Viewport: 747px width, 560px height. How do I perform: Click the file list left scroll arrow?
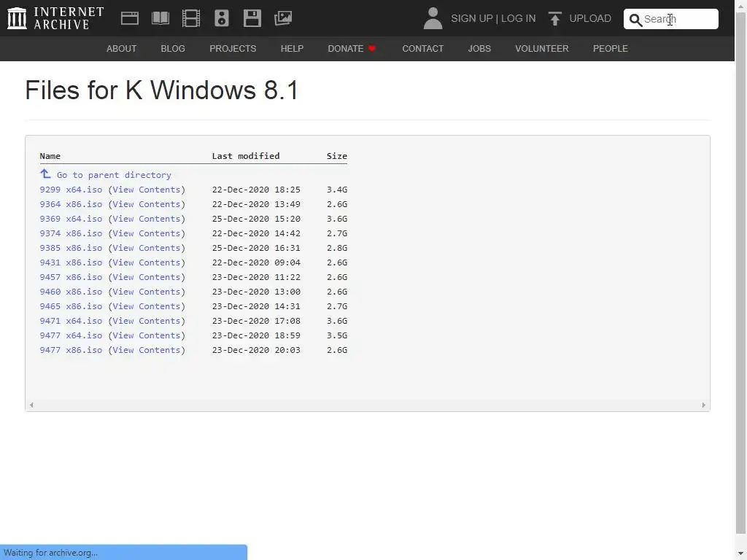coord(31,405)
